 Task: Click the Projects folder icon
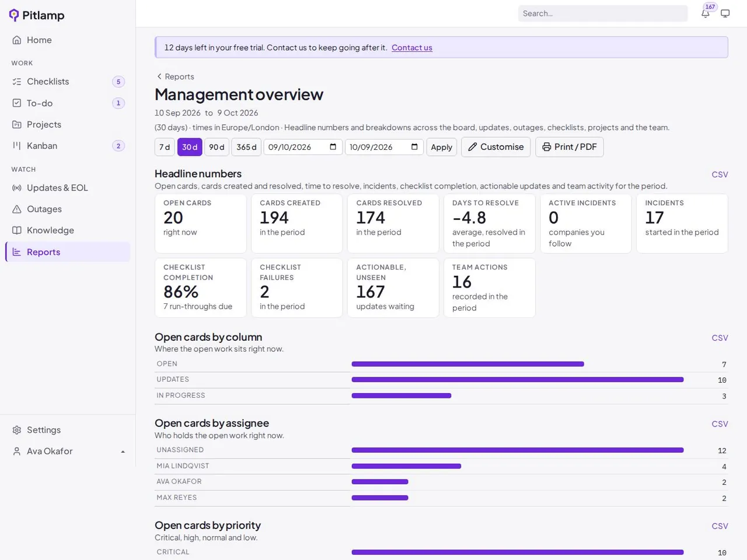point(17,125)
